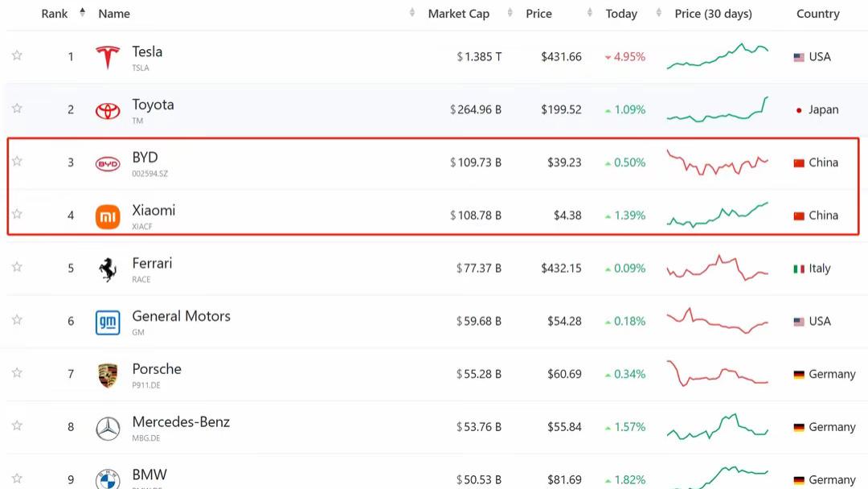Toggle favorite star for BYD

17,162
